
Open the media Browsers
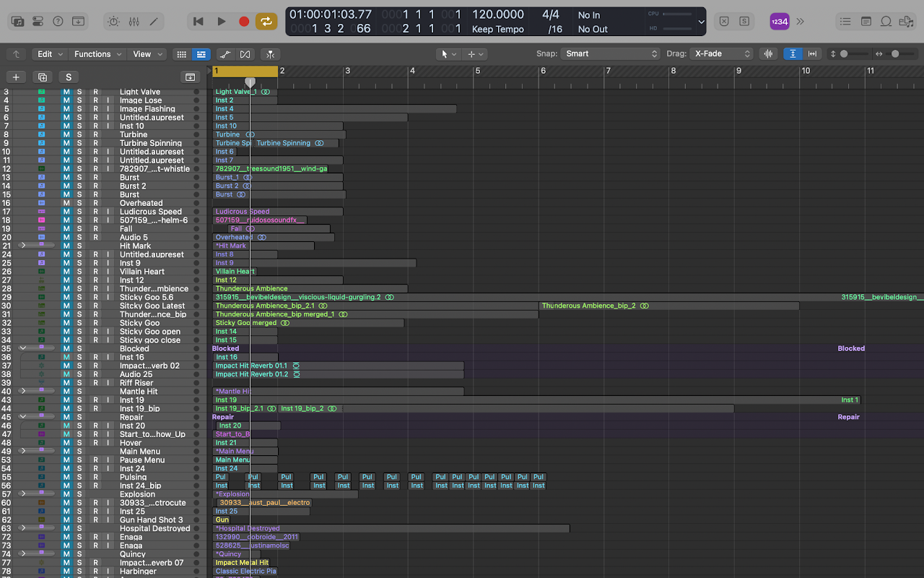click(x=907, y=22)
